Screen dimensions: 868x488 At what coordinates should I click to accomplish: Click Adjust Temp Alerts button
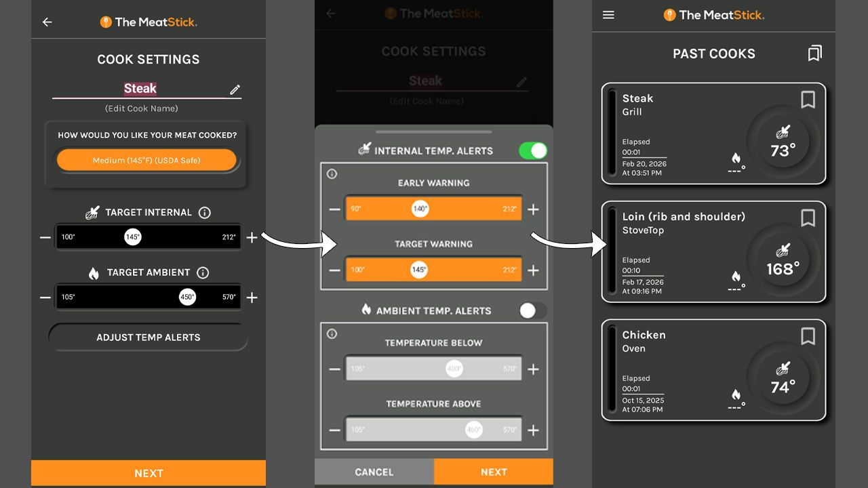(148, 338)
